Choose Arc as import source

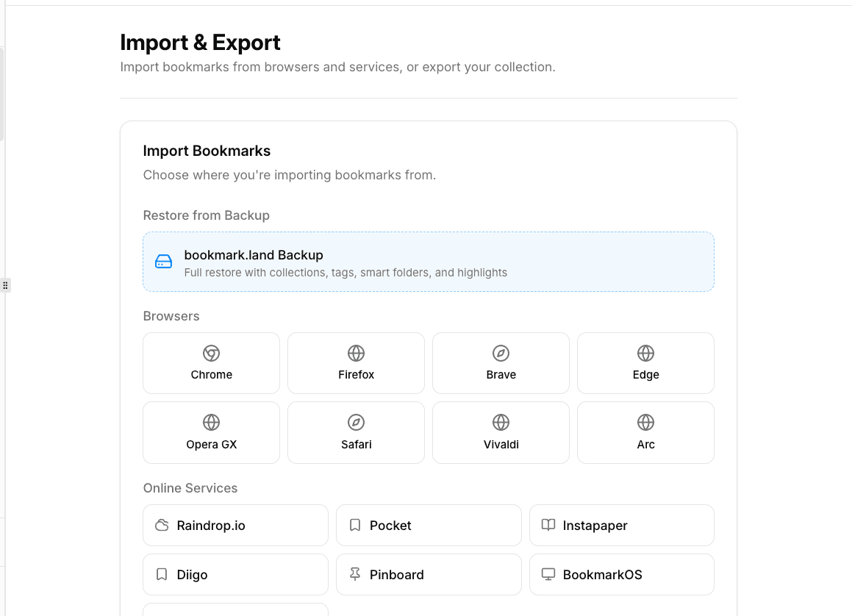click(645, 432)
